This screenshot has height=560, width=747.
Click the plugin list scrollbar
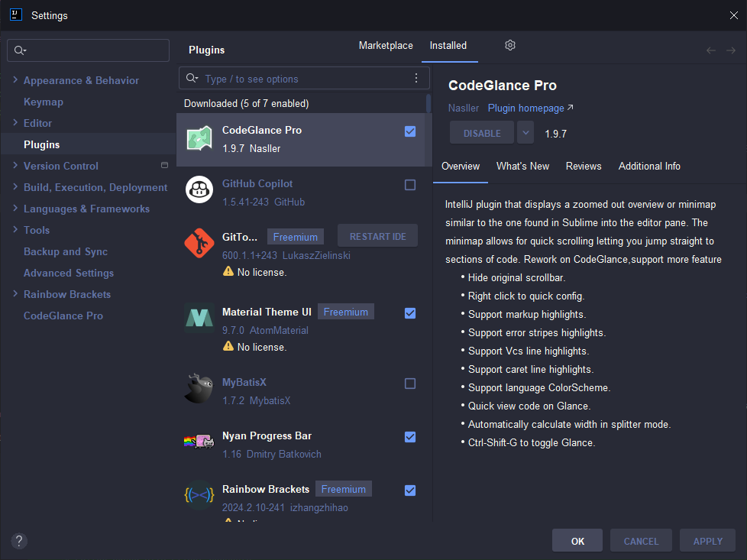point(428,103)
